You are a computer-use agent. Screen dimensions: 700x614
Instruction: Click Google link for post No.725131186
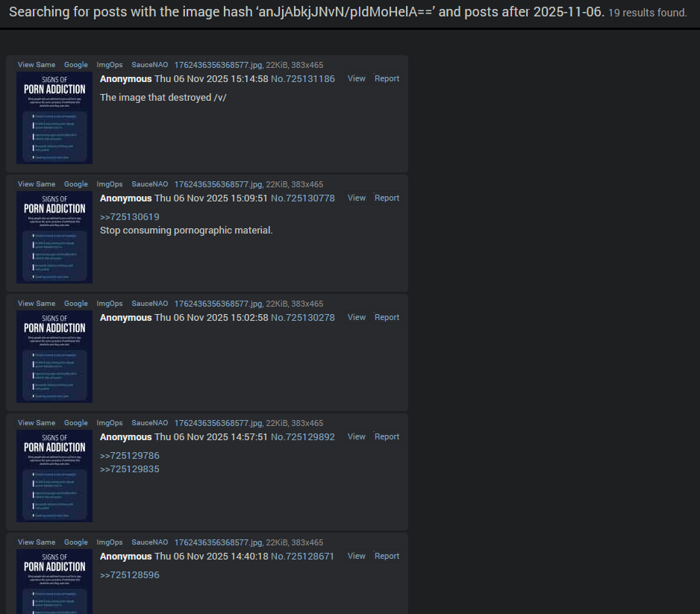click(76, 65)
